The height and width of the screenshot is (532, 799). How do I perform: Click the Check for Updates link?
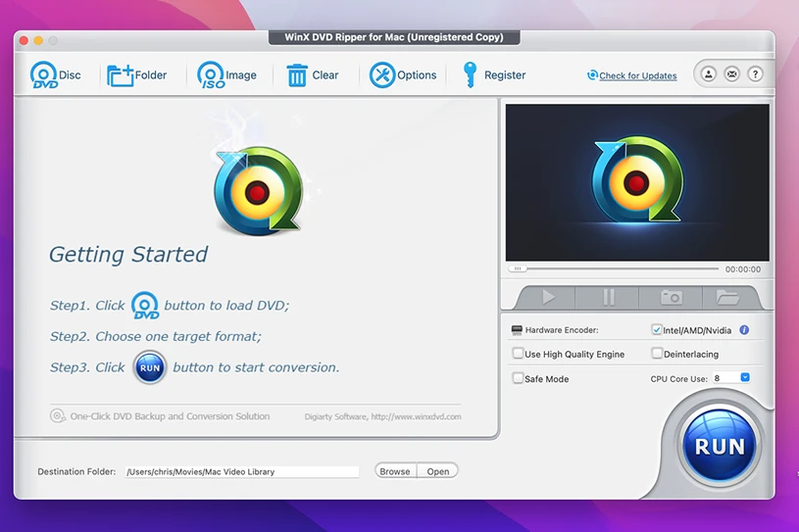[x=638, y=75]
